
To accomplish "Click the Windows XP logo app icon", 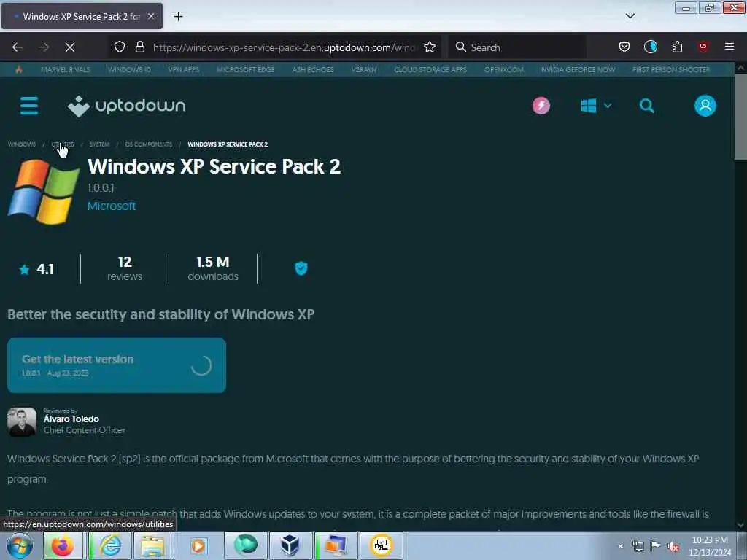I will pyautogui.click(x=43, y=192).
